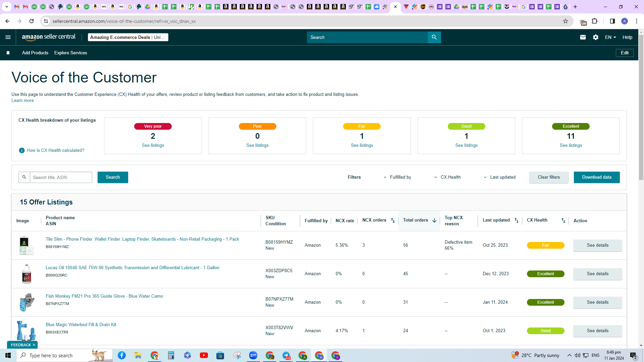644x362 pixels.
Task: Open Zoom from the taskbar
Action: point(253,355)
